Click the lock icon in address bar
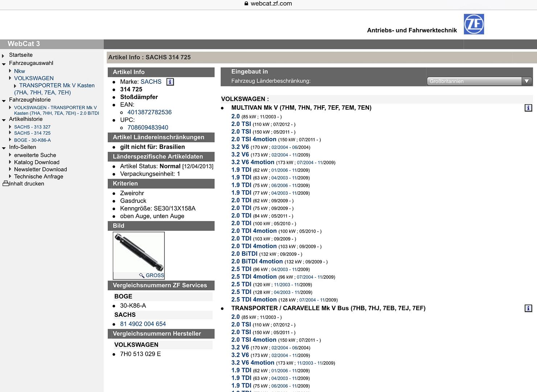 pos(246,4)
